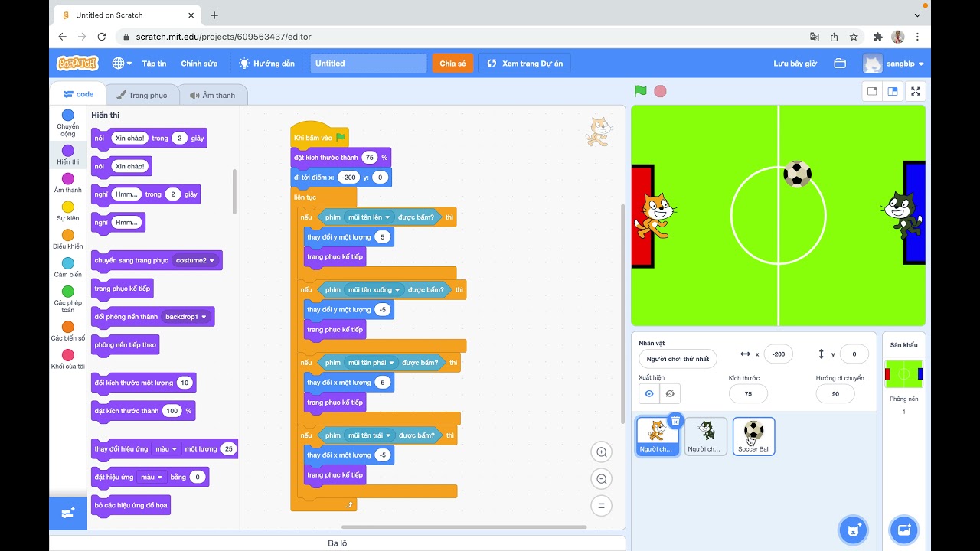This screenshot has width=980, height=551.
Task: Click the Khi bấm vào flag hat block
Action: point(319,137)
